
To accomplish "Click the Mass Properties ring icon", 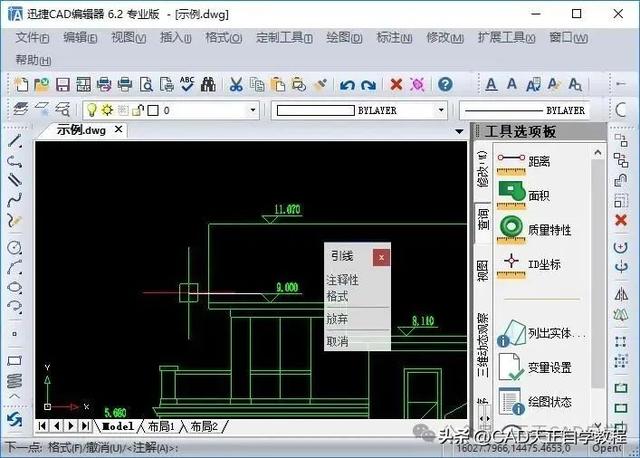I will 511,230.
